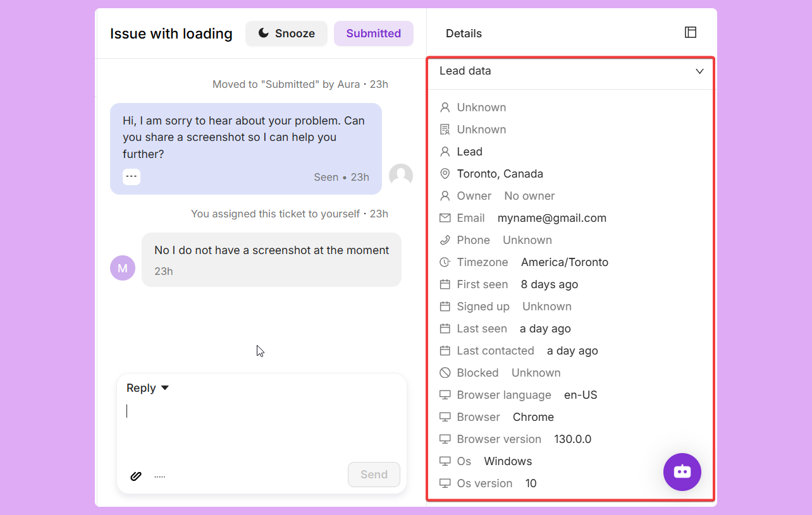This screenshot has height=515, width=812.
Task: Click the company document icon beside second Unknown
Action: (445, 130)
